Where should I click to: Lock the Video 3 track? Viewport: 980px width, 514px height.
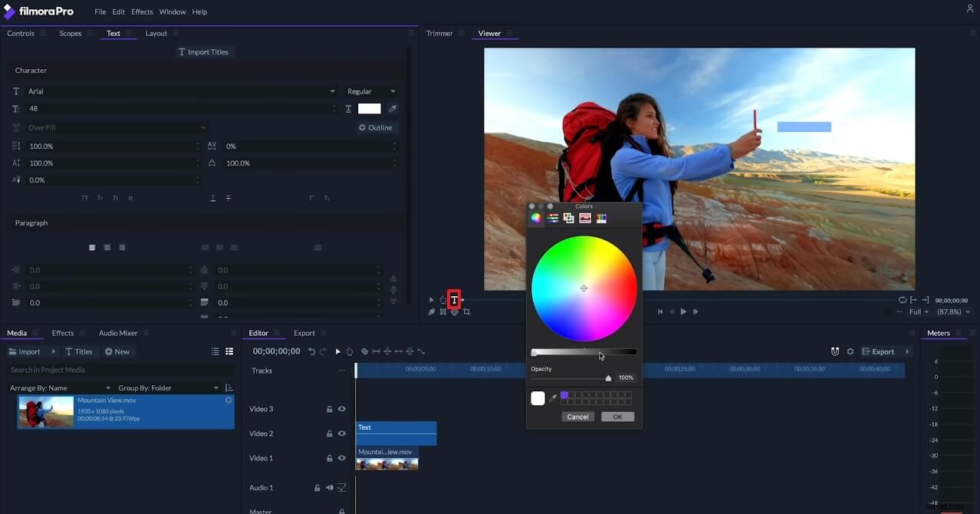[x=330, y=408]
